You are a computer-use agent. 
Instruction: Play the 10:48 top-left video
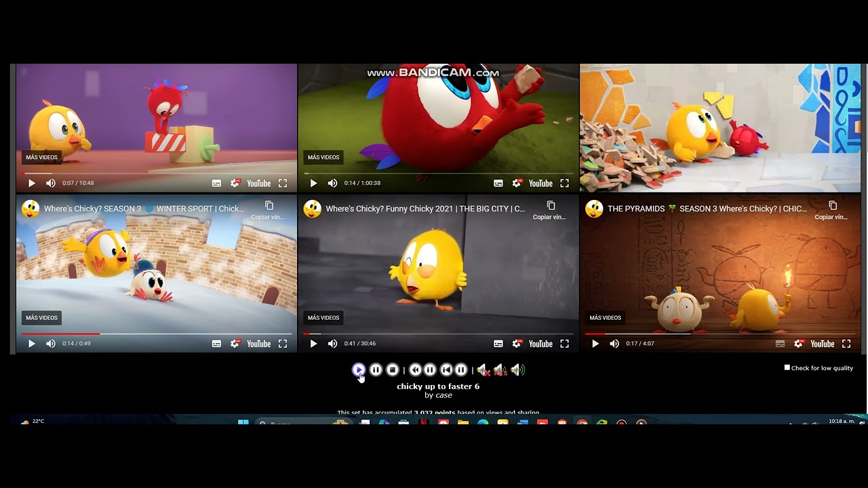[31, 183]
